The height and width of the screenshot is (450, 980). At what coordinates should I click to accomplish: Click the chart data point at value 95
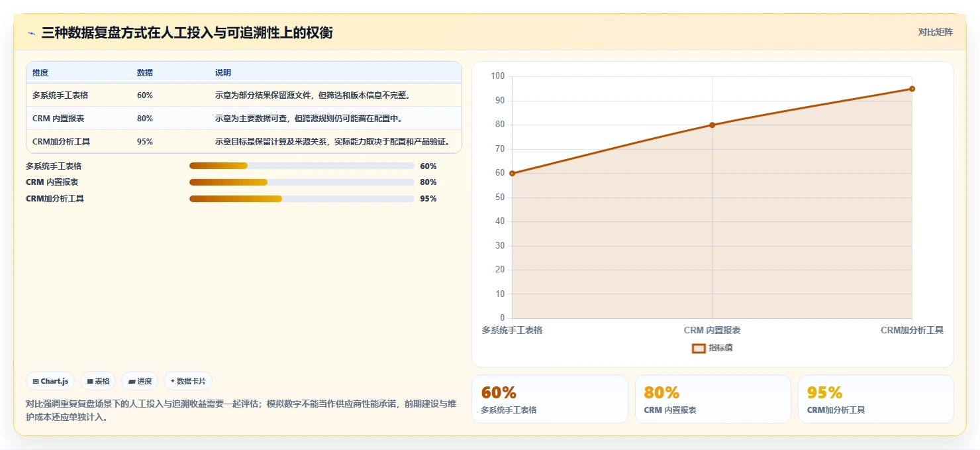[912, 89]
